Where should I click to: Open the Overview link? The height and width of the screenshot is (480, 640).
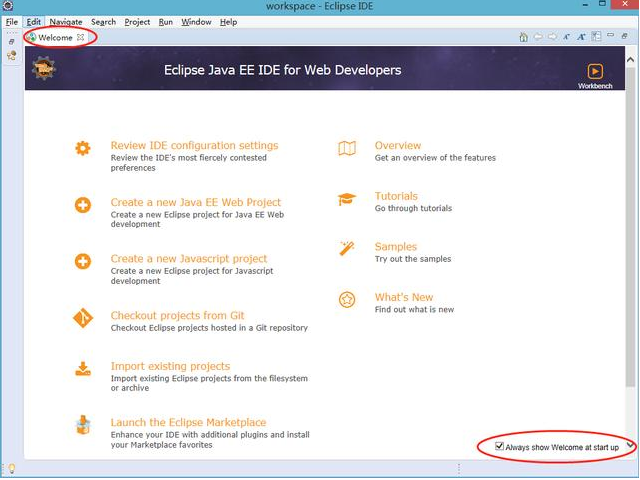coord(398,146)
